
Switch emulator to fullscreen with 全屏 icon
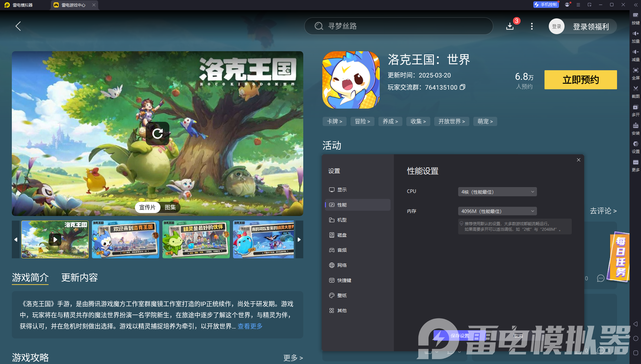coord(635,73)
